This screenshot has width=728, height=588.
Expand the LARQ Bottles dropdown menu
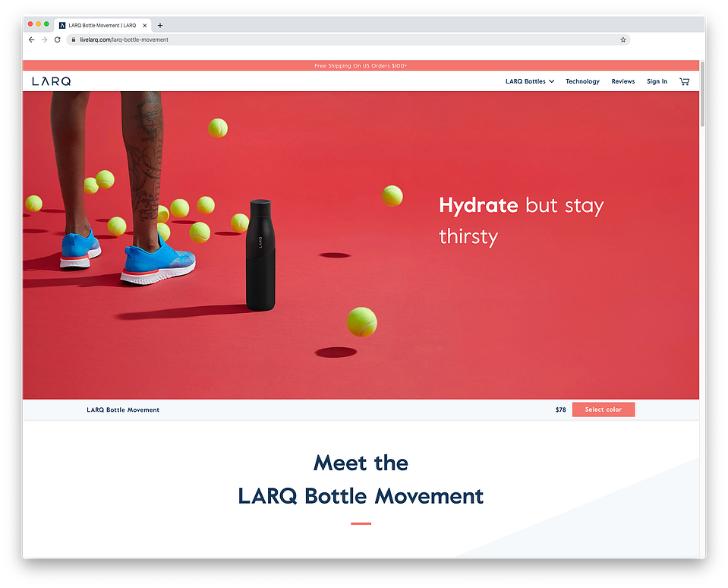point(530,81)
